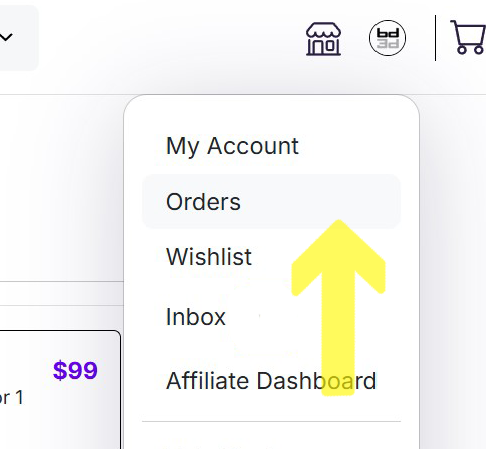
Task: Open the Inbox menu item
Action: coord(196,317)
